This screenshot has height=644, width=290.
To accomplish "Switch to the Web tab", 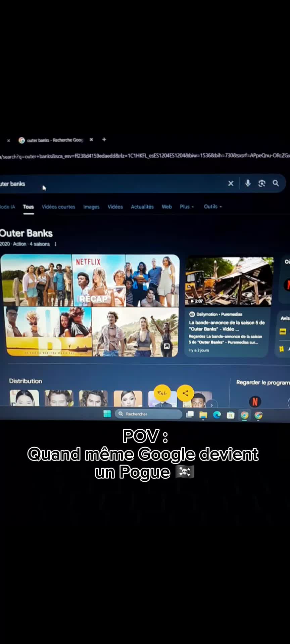I will click(166, 207).
